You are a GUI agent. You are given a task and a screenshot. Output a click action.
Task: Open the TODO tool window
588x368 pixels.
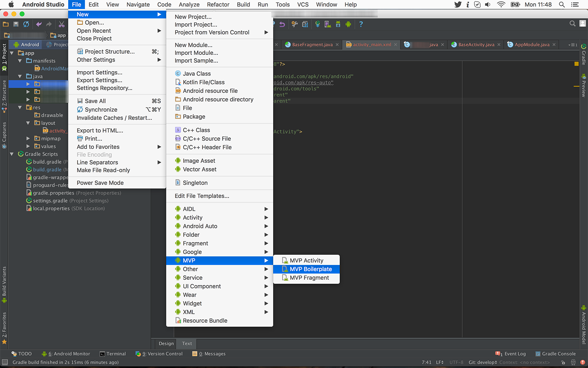pyautogui.click(x=22, y=354)
